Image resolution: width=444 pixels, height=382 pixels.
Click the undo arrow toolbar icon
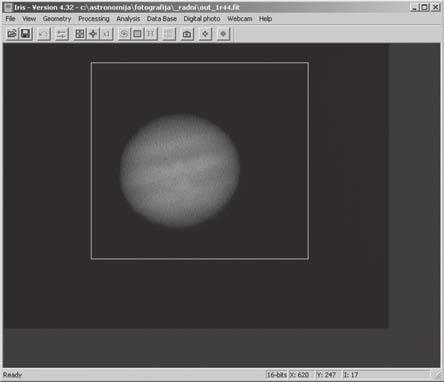[43, 34]
